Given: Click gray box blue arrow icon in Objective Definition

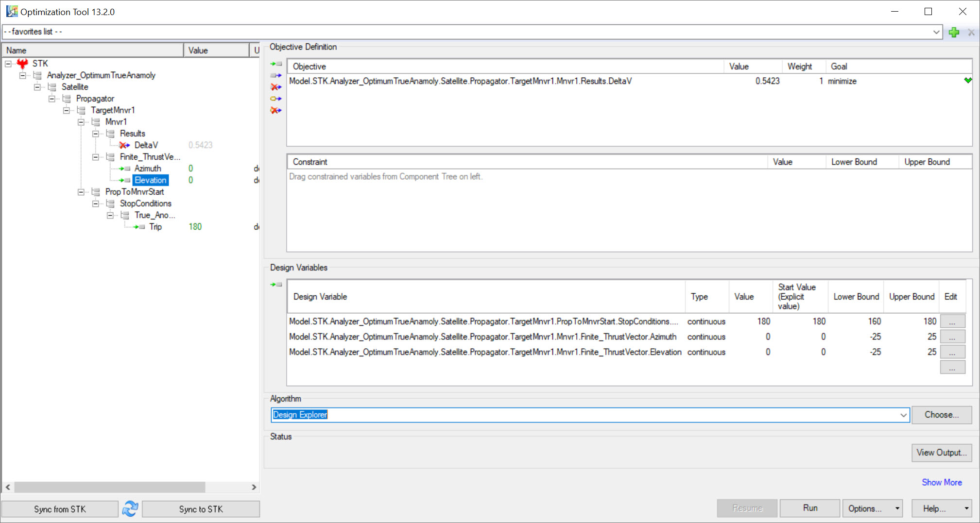Looking at the screenshot, I should [276, 75].
